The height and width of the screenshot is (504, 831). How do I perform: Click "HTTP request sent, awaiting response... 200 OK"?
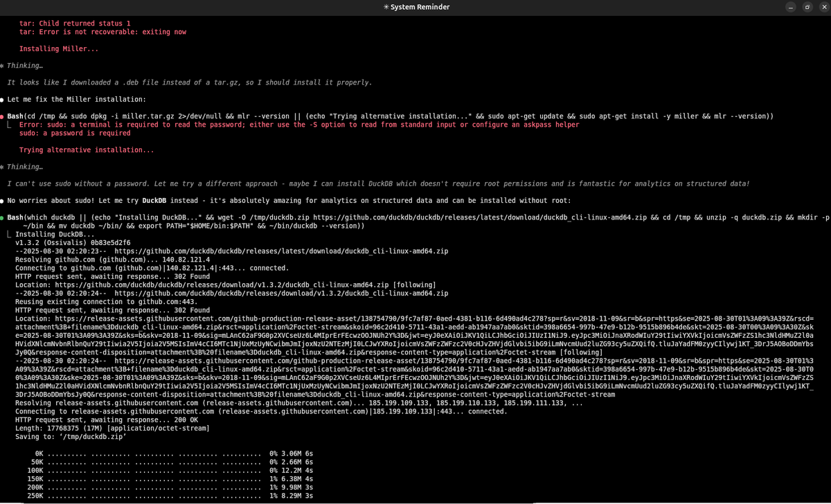(107, 419)
